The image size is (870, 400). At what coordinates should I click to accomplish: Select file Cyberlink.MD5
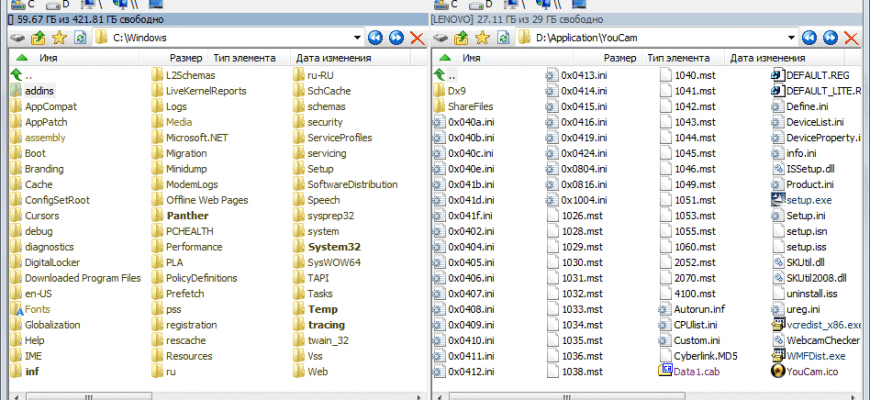point(706,356)
